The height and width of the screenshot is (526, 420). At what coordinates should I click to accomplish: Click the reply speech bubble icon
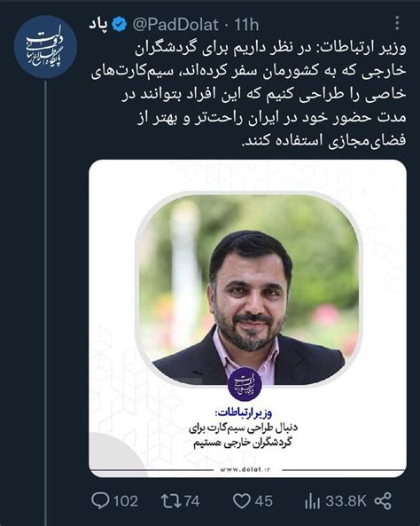coord(100,501)
